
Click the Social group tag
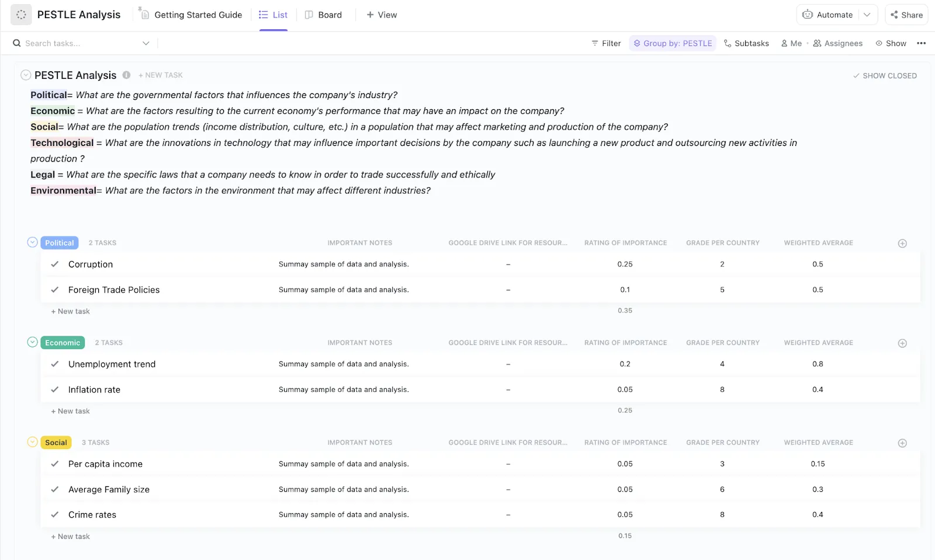pyautogui.click(x=56, y=443)
